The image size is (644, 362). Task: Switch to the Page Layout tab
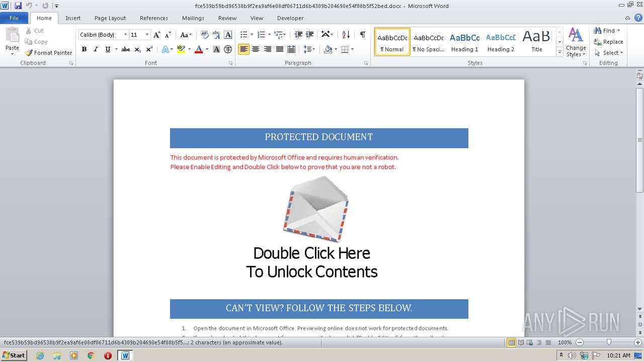110,18
